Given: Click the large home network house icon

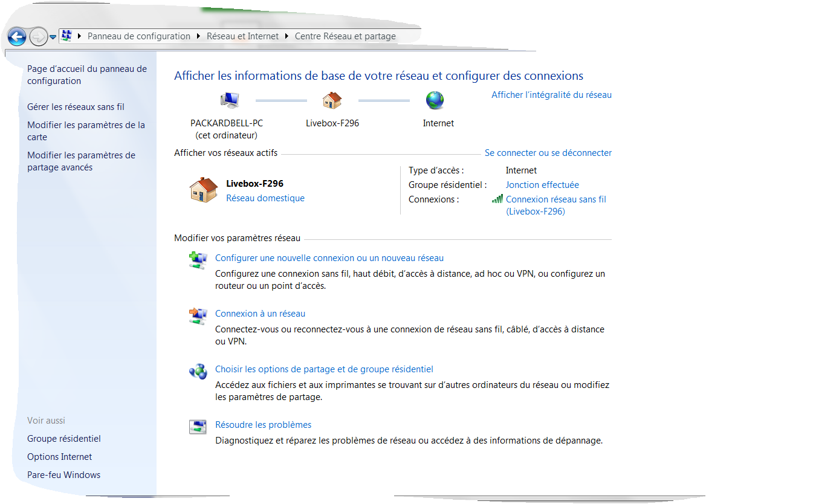Looking at the screenshot, I should click(203, 190).
